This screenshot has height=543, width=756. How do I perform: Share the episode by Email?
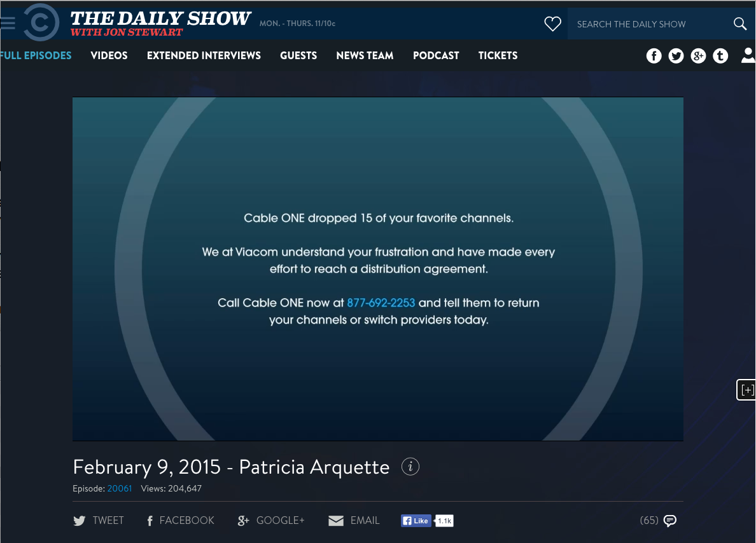354,520
